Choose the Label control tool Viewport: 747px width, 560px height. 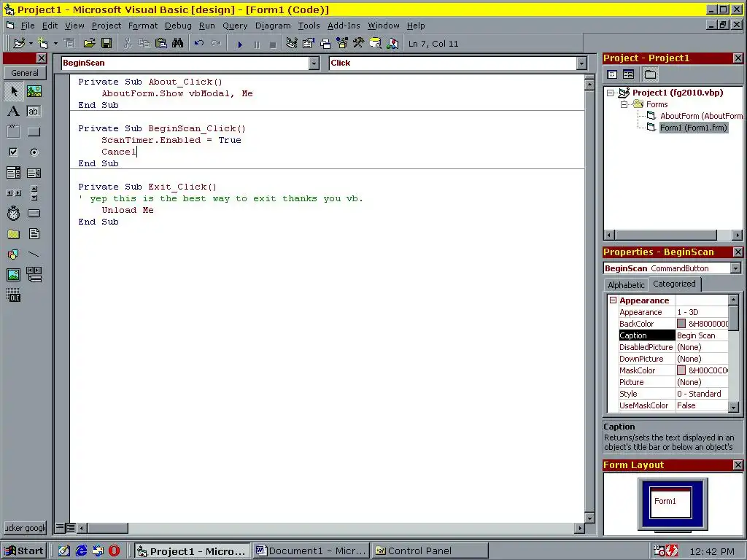point(14,112)
